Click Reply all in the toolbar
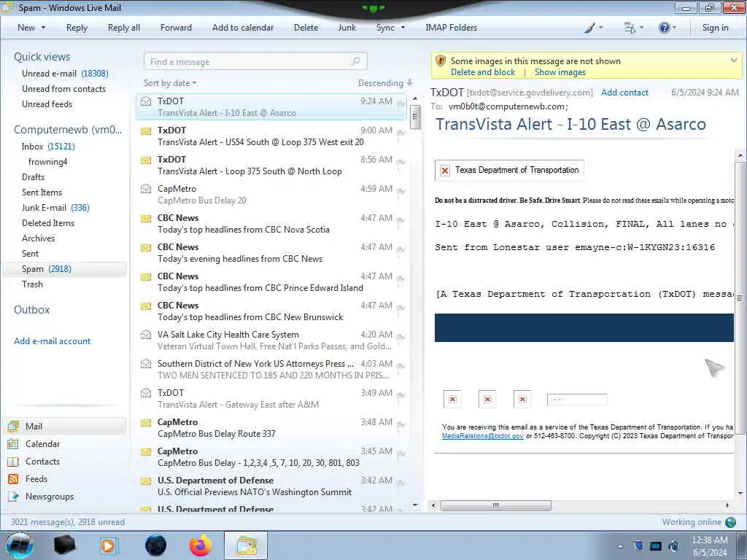Image resolution: width=747 pixels, height=560 pixels. (124, 28)
